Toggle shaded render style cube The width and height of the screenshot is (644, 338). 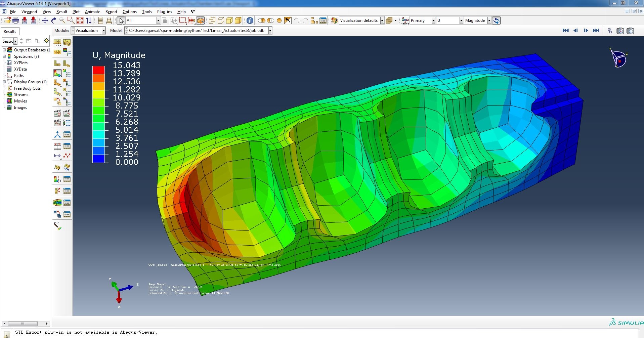238,20
